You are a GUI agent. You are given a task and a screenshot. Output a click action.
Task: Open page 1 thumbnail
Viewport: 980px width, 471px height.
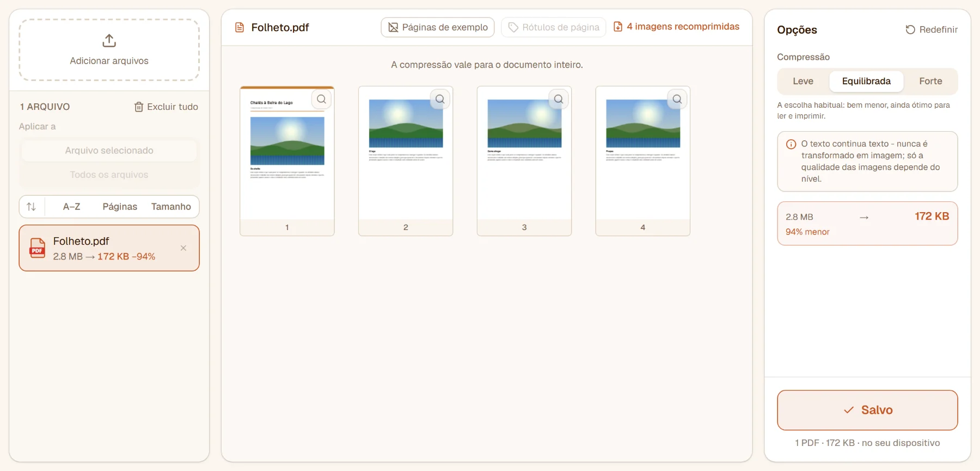[287, 161]
